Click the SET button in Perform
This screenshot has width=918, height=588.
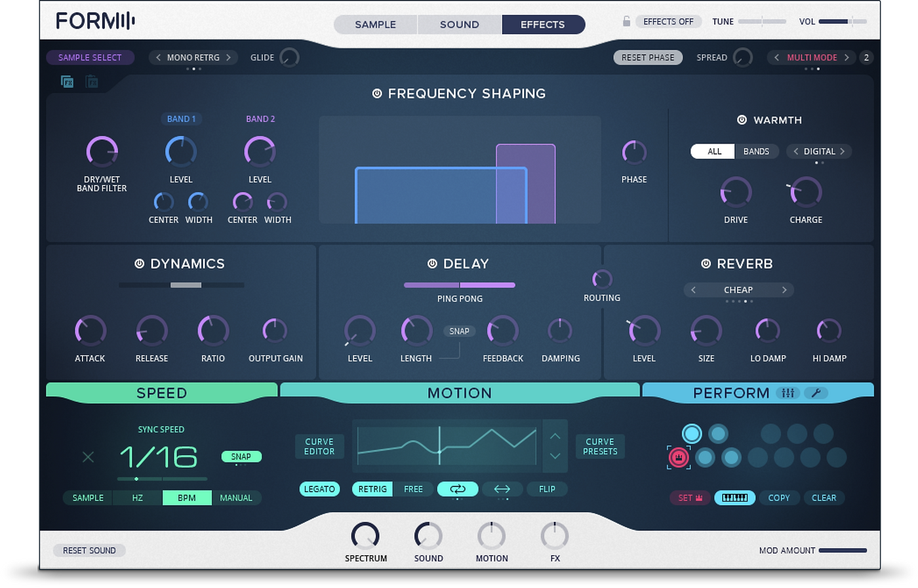(690, 498)
